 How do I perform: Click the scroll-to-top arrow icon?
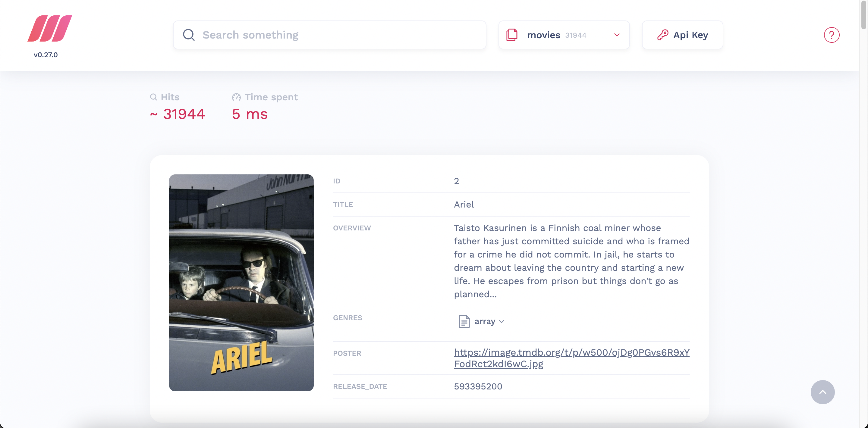[822, 392]
